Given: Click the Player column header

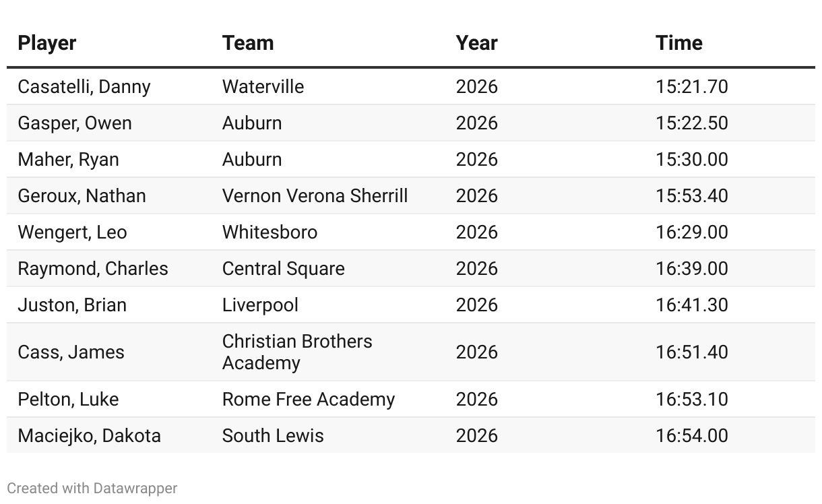Looking at the screenshot, I should pos(47,43).
